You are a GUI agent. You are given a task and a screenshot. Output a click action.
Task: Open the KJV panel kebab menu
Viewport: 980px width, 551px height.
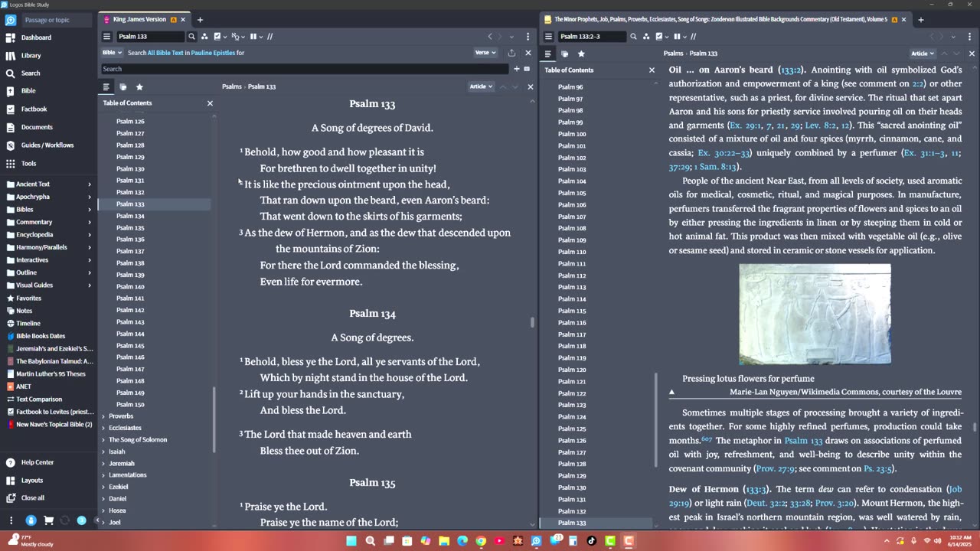click(x=528, y=36)
